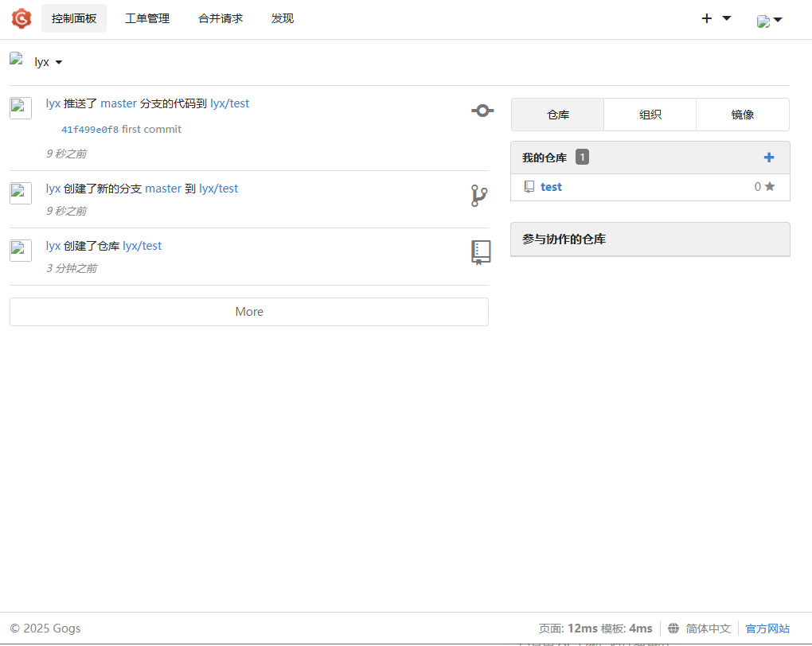Open lyx/test link in created-repo activity
The image size is (812, 646).
click(x=142, y=246)
